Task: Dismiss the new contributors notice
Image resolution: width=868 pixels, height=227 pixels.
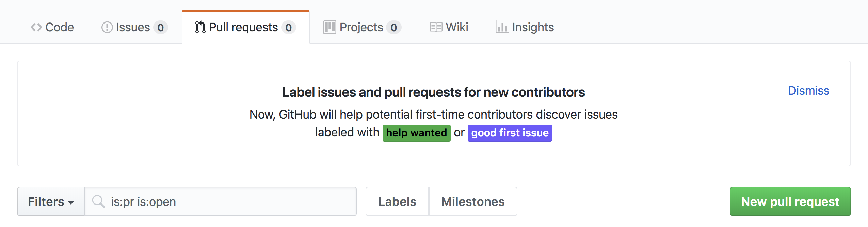Action: click(x=808, y=91)
